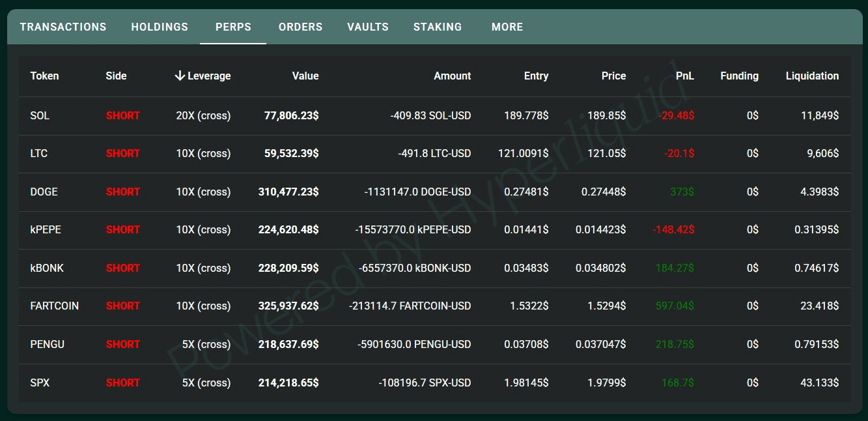
Task: Switch to the Staking tab
Action: 438,27
